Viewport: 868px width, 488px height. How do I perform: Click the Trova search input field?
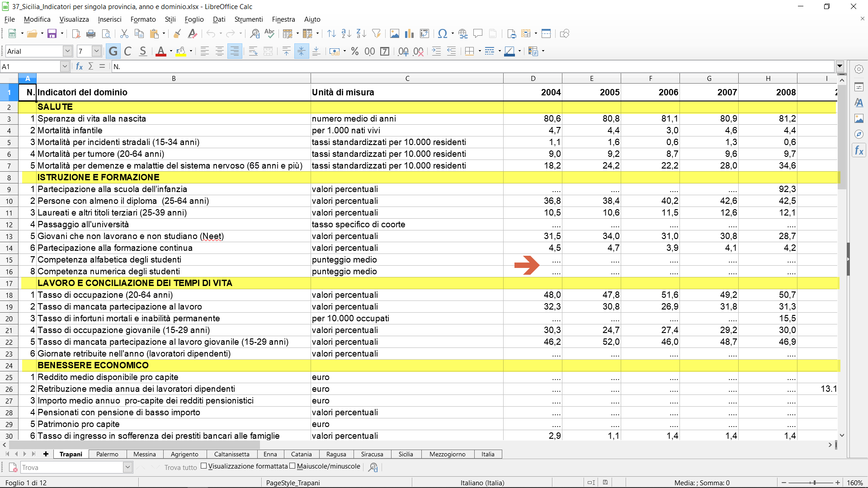71,468
